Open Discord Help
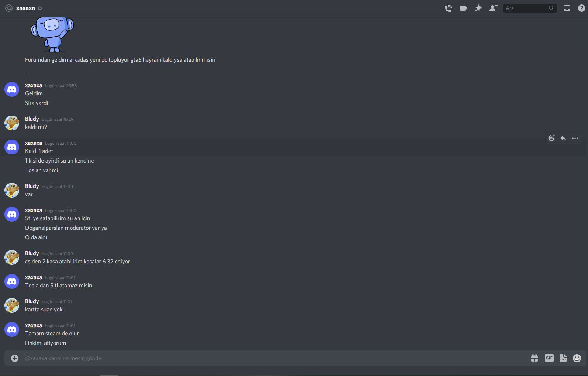Viewport: 588px width, 376px height. pos(582,8)
